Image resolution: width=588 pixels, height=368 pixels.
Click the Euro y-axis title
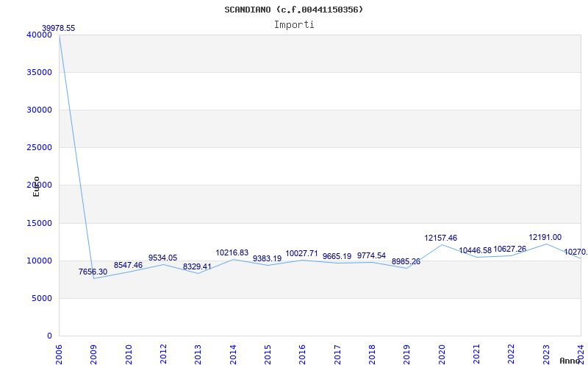click(x=36, y=186)
